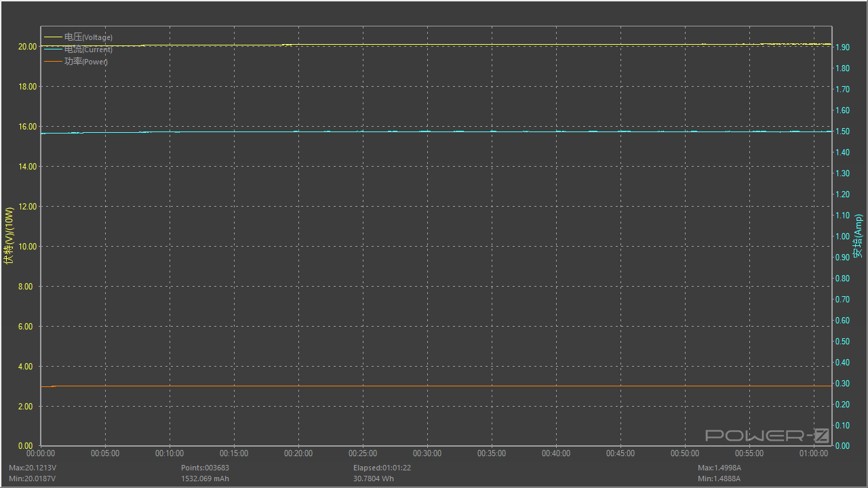
Task: Select the Points:003683 status text
Action: [205, 468]
